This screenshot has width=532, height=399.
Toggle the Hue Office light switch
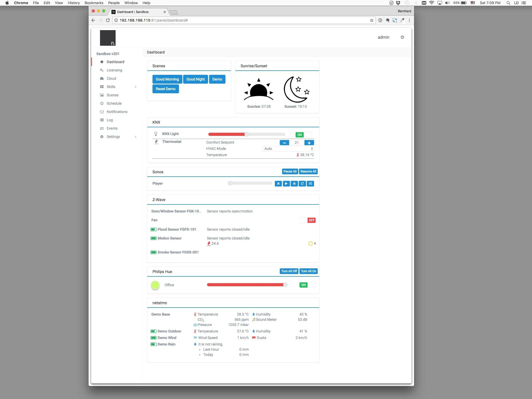click(x=307, y=285)
